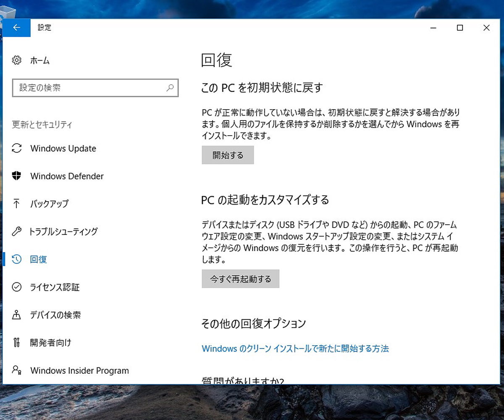Click the recovery clock icon
Screen dimensions: 504x420
point(16,259)
